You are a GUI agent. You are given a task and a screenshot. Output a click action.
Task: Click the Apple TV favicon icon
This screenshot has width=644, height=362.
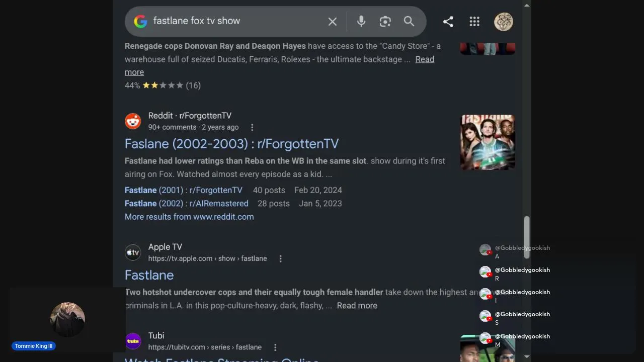click(x=133, y=252)
